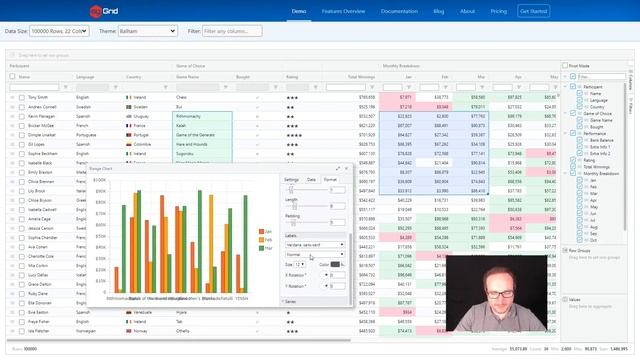Open the Bought column filter icon
The height and width of the screenshot is (360, 640).
pos(276,87)
